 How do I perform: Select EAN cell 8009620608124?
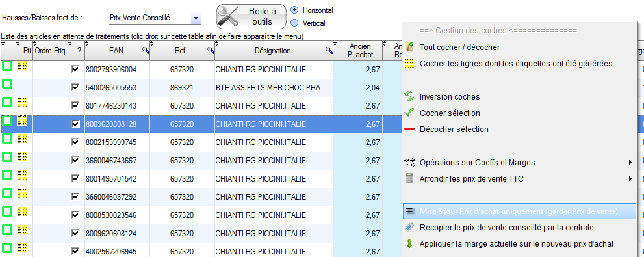pos(117,233)
